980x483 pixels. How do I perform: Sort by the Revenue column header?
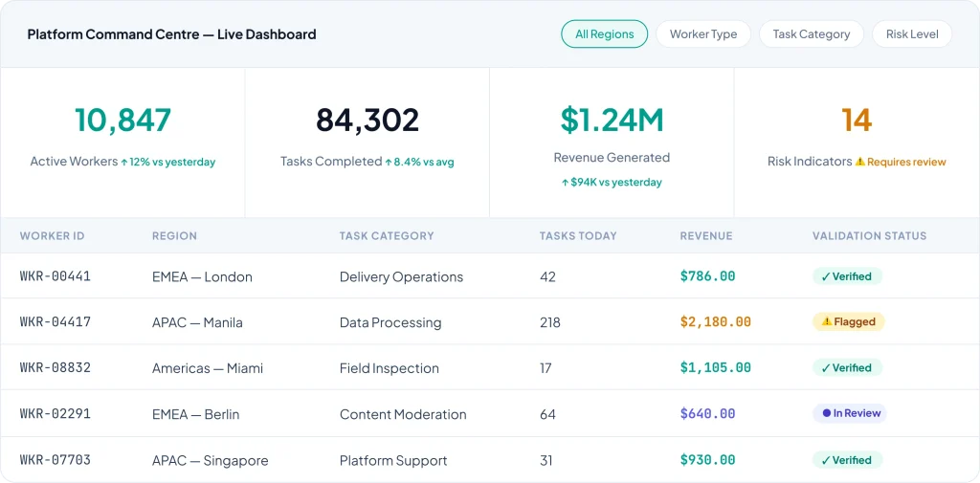[706, 235]
